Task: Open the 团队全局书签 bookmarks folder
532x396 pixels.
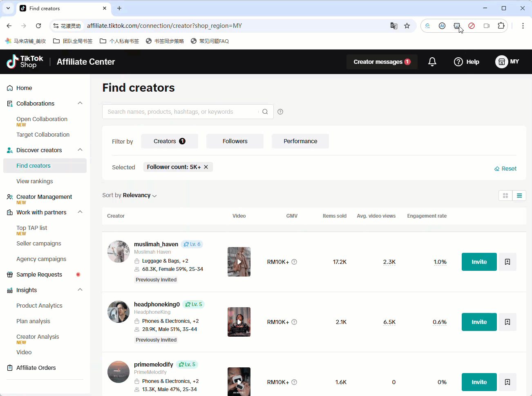Action: [x=73, y=41]
